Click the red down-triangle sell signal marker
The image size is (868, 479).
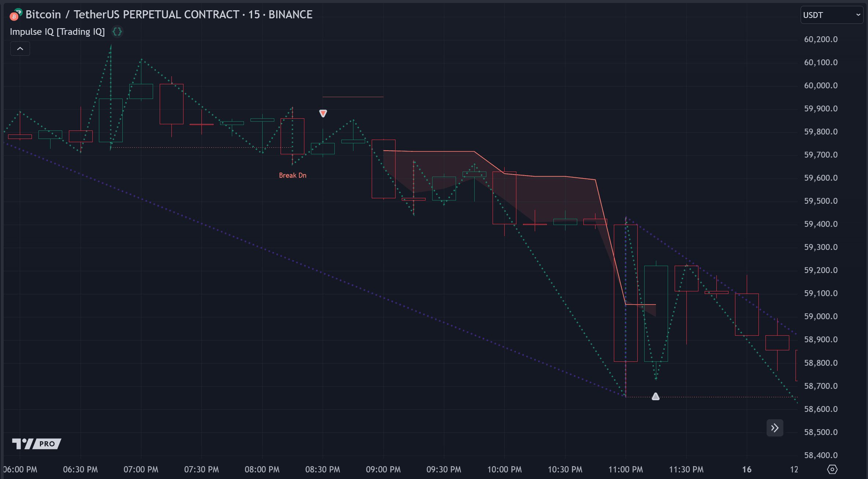[323, 113]
